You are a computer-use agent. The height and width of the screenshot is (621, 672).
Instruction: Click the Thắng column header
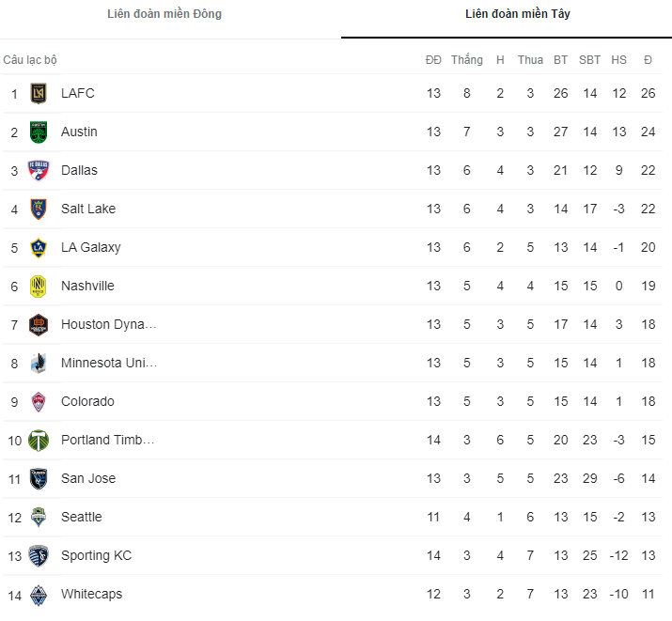(x=466, y=60)
